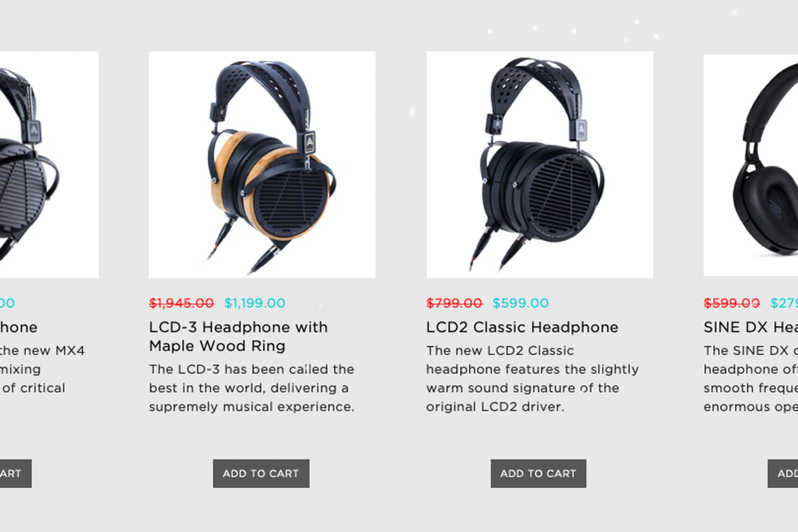
Task: View the SINE DX headphone product image
Action: coord(751,165)
